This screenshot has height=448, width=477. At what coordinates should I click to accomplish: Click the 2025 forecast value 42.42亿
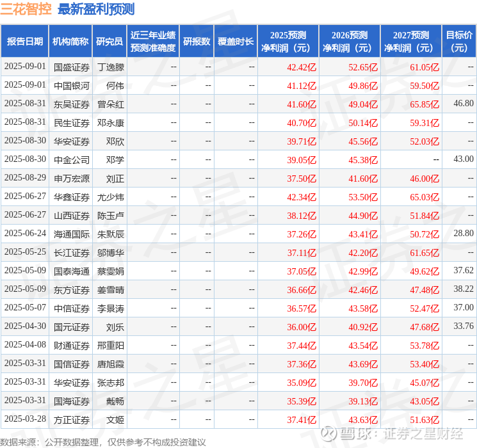[302, 67]
